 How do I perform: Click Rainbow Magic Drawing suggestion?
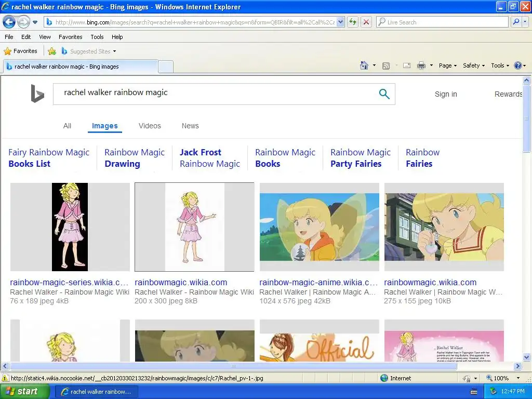click(135, 158)
